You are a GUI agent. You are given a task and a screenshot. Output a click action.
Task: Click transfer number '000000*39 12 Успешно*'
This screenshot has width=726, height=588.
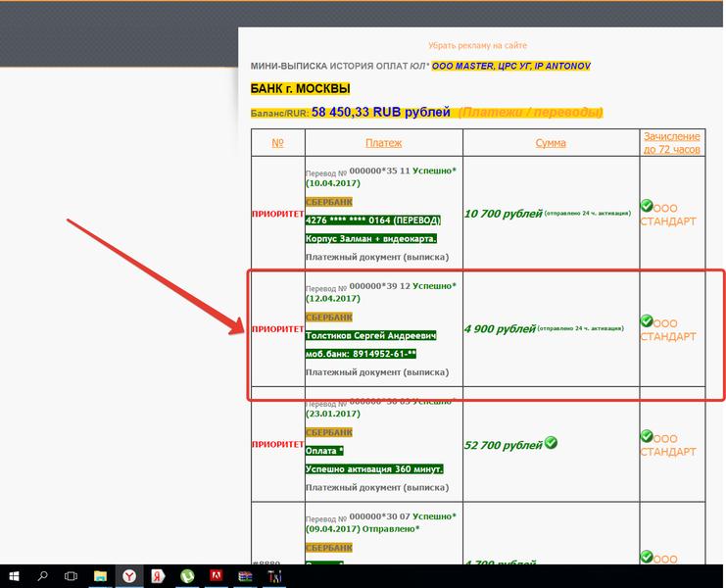click(x=403, y=286)
